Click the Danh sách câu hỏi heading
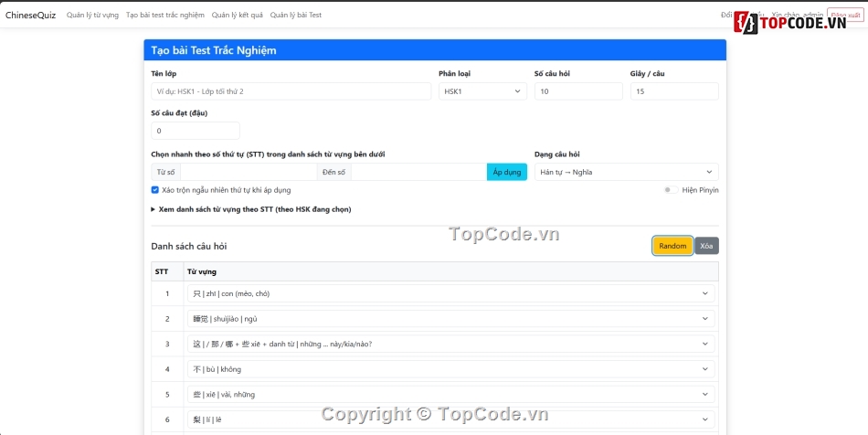This screenshot has width=868, height=435. point(189,246)
